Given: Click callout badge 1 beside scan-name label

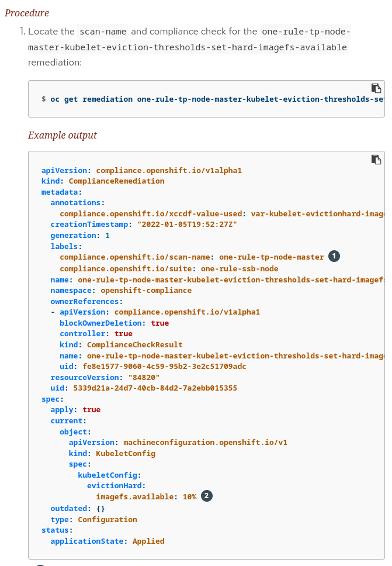Looking at the screenshot, I should 334,257.
